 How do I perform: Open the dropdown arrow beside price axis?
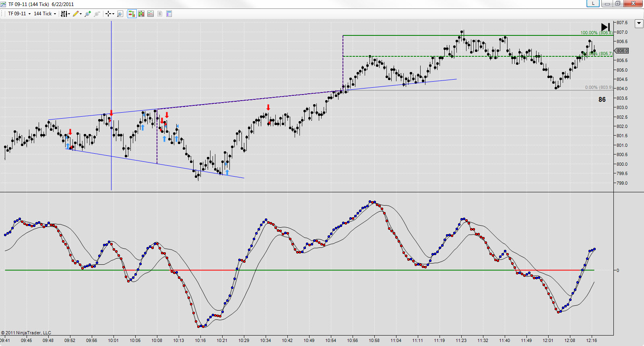[x=639, y=24]
